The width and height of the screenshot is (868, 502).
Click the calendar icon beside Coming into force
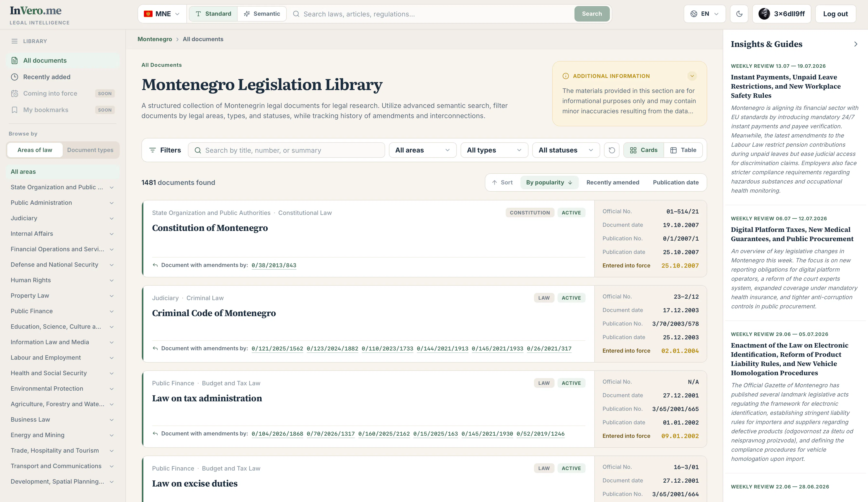click(15, 93)
